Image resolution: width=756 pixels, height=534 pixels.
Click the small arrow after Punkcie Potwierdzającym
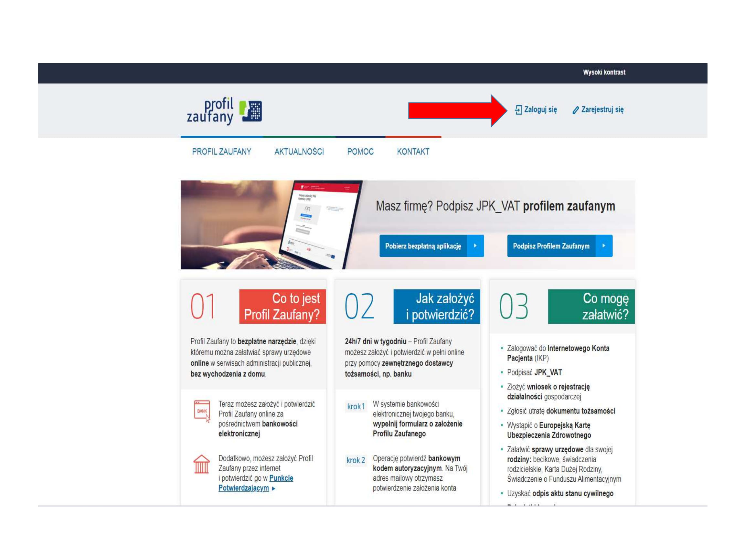click(x=274, y=489)
